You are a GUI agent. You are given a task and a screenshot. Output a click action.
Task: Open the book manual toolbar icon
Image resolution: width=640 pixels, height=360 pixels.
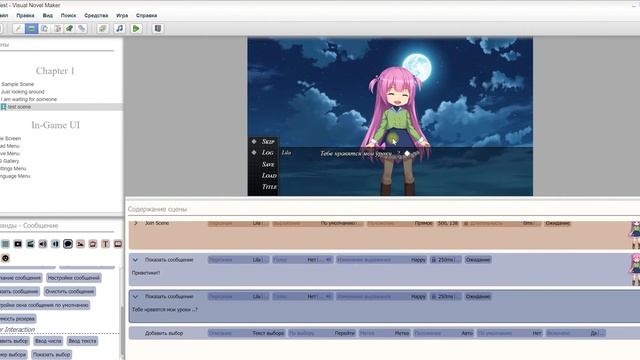pyautogui.click(x=158, y=29)
